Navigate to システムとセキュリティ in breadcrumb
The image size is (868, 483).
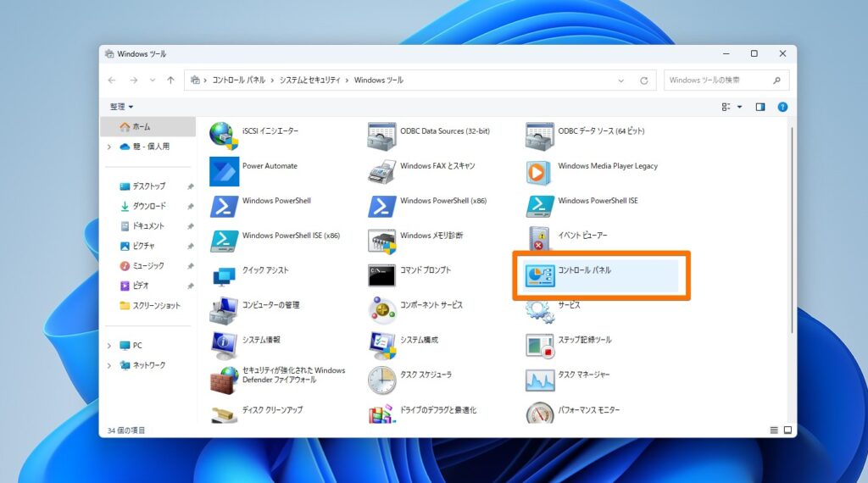(309, 80)
